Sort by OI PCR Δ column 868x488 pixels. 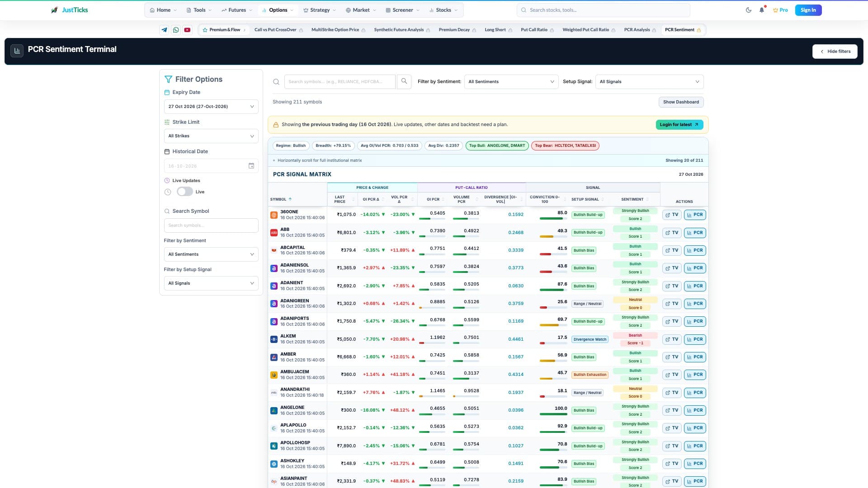coord(373,199)
